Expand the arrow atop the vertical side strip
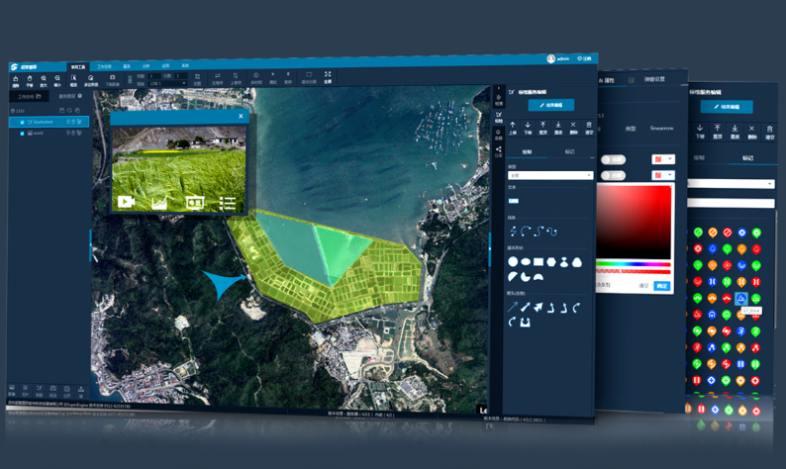 click(x=498, y=88)
